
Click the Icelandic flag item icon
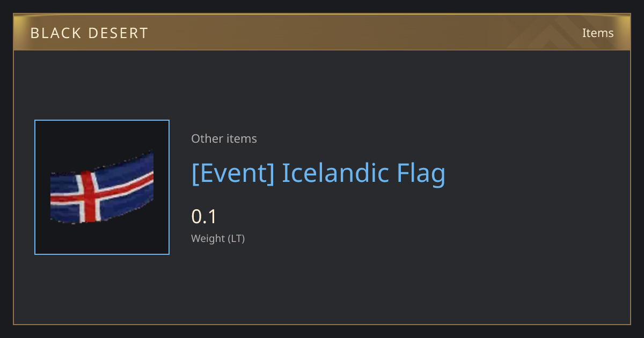pyautogui.click(x=102, y=187)
